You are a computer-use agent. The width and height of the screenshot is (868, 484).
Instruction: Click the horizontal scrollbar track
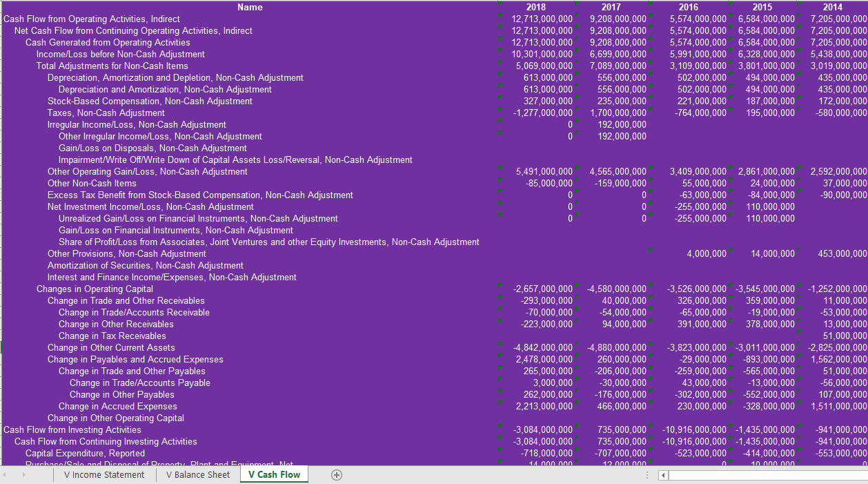[759, 476]
